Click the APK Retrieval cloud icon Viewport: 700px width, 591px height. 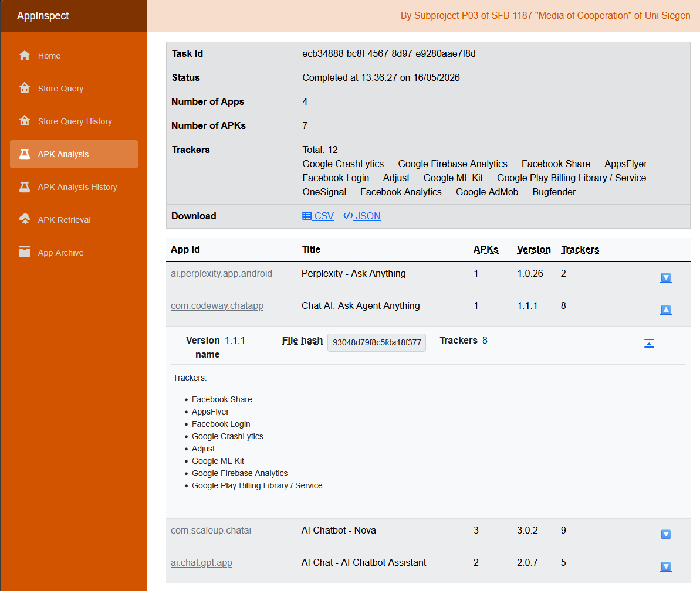25,219
